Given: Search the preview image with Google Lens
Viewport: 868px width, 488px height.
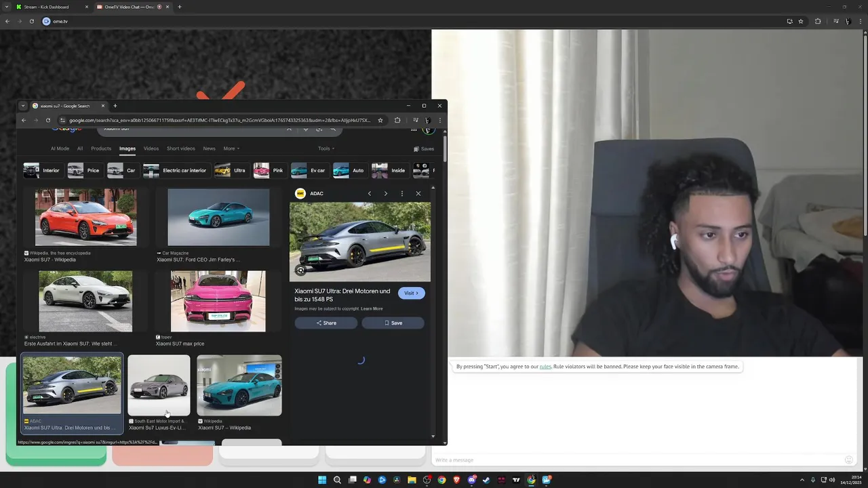Looking at the screenshot, I should point(300,270).
